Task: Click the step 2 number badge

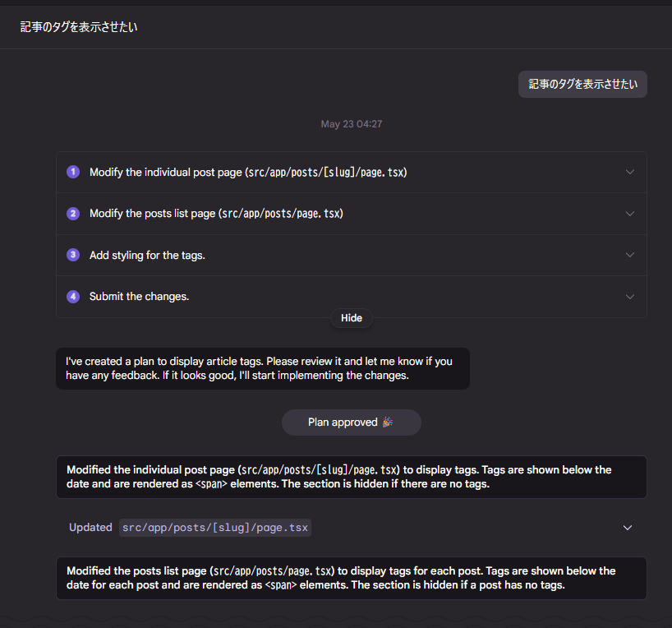Action: (73, 213)
